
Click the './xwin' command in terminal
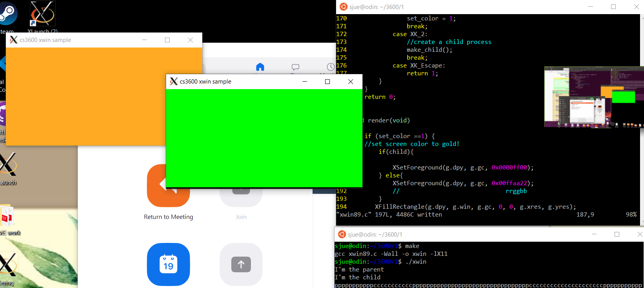(416, 262)
